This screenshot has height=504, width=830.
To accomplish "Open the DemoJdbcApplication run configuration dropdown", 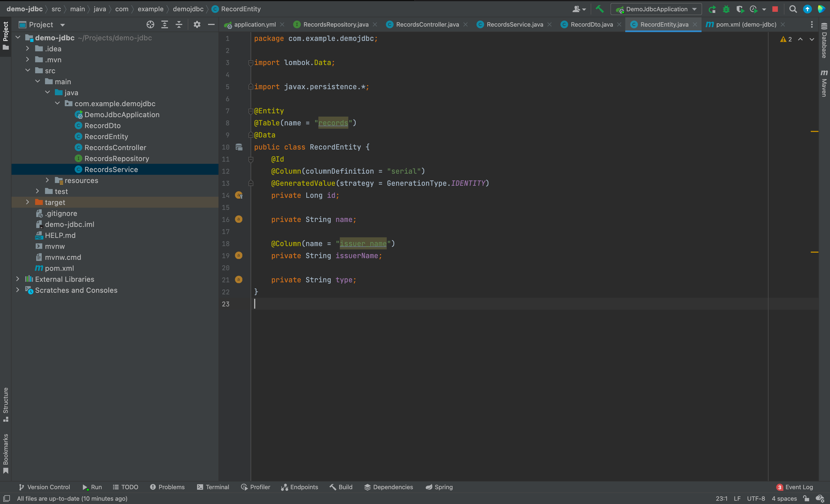I will pos(656,9).
